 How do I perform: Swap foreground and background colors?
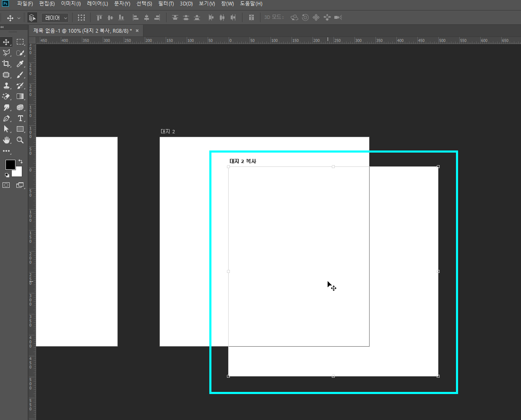click(x=21, y=161)
